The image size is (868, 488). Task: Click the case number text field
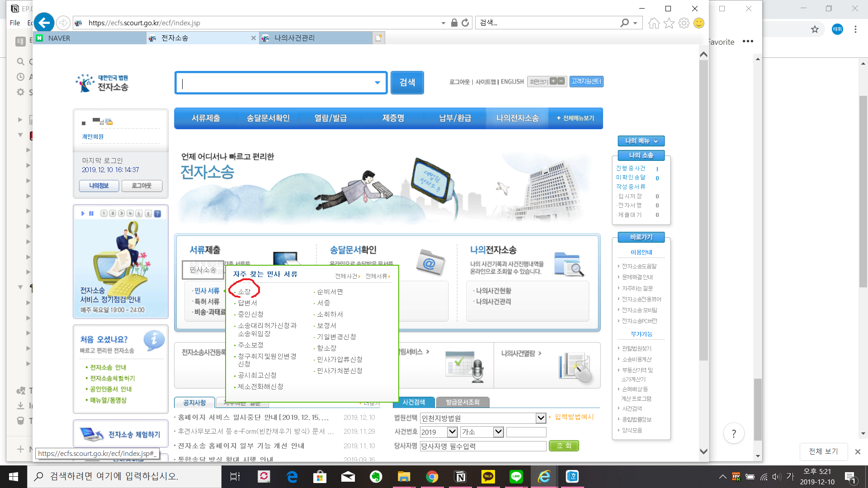pos(526,432)
